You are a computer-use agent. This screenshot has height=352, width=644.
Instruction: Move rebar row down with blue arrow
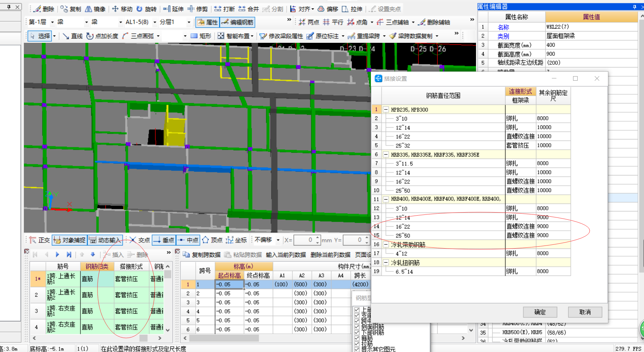[93, 255]
